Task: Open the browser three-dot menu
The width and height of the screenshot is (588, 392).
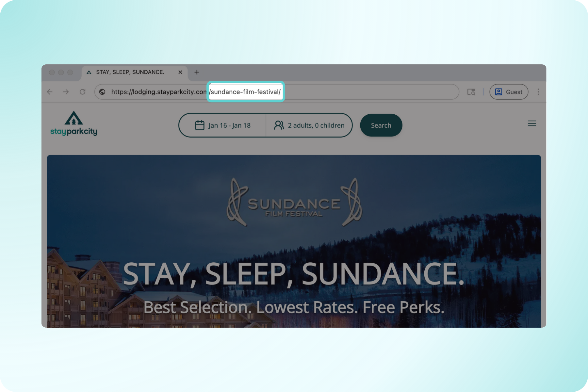Action: coord(538,92)
